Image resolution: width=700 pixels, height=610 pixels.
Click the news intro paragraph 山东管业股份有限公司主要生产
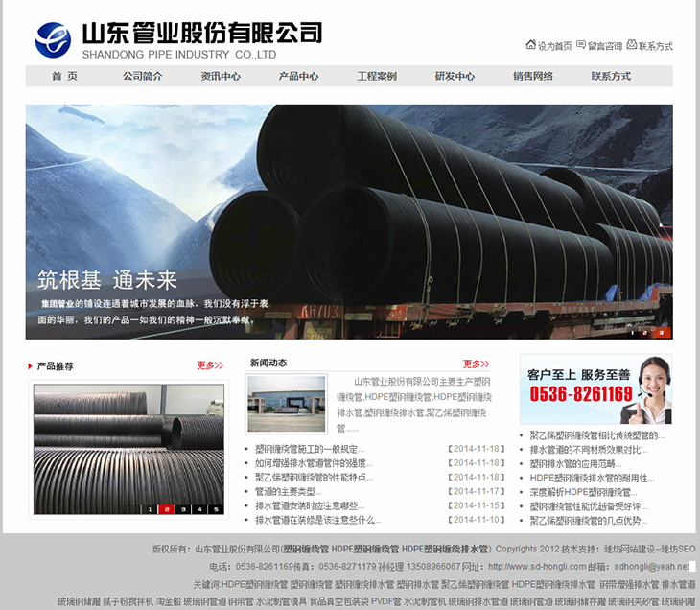tap(414, 405)
